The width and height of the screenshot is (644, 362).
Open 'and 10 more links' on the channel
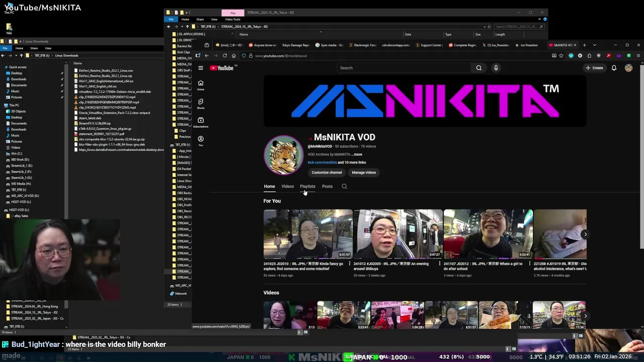coord(352,162)
